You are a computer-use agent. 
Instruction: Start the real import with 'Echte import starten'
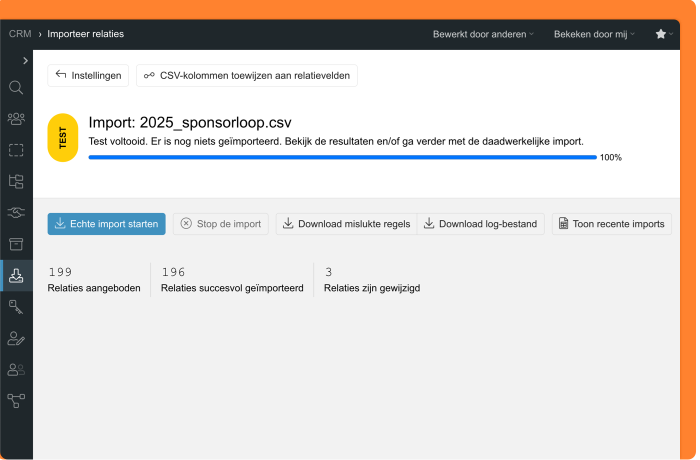pos(107,224)
